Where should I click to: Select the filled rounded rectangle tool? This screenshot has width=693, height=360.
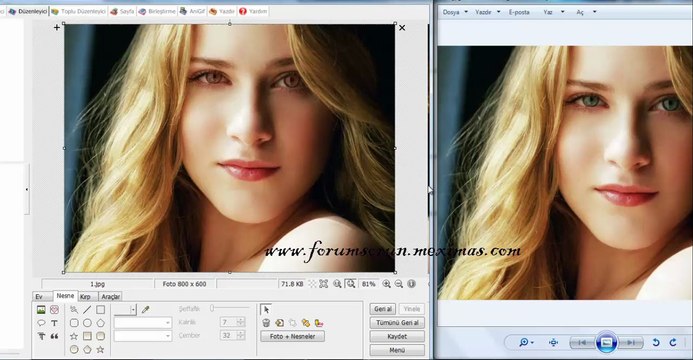(x=100, y=336)
